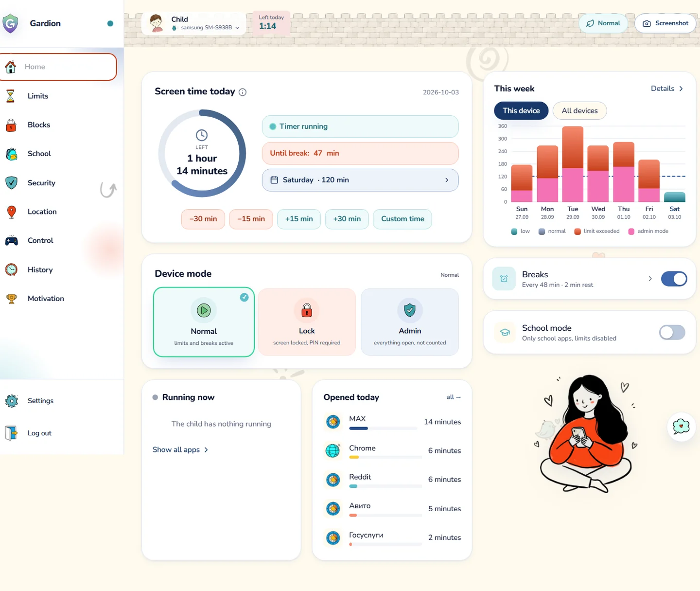Click the Security shield icon
The image size is (700, 591).
point(11,183)
